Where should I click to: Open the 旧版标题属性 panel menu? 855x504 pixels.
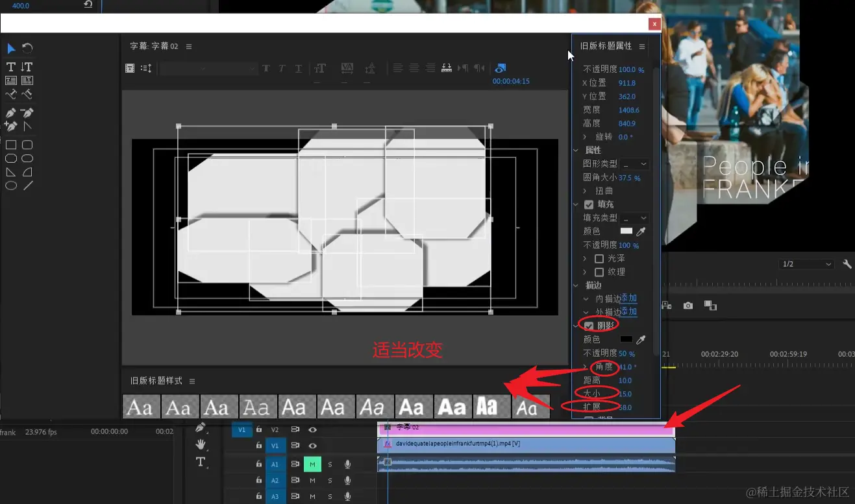(642, 47)
